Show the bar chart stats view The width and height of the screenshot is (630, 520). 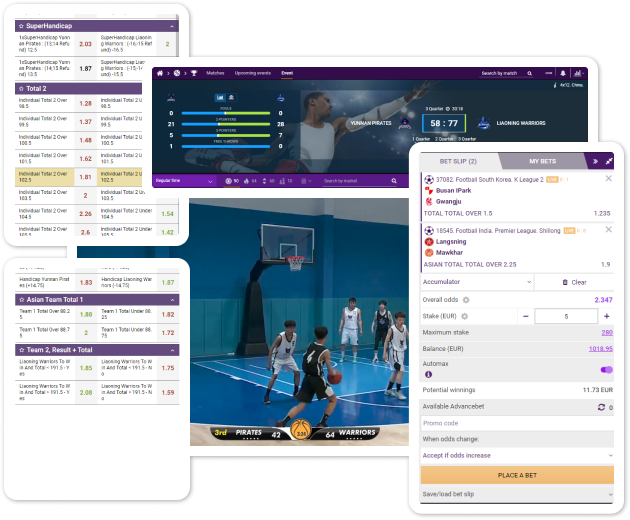[x=220, y=97]
